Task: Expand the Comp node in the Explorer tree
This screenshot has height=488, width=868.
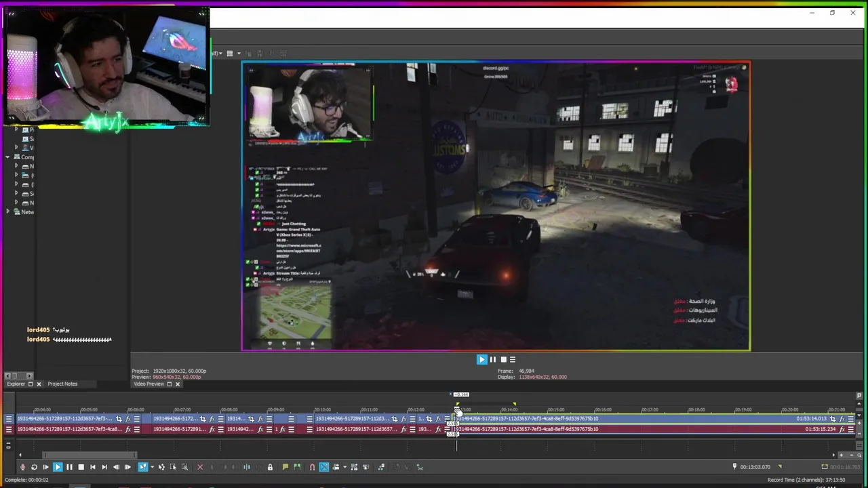Action: tap(7, 157)
